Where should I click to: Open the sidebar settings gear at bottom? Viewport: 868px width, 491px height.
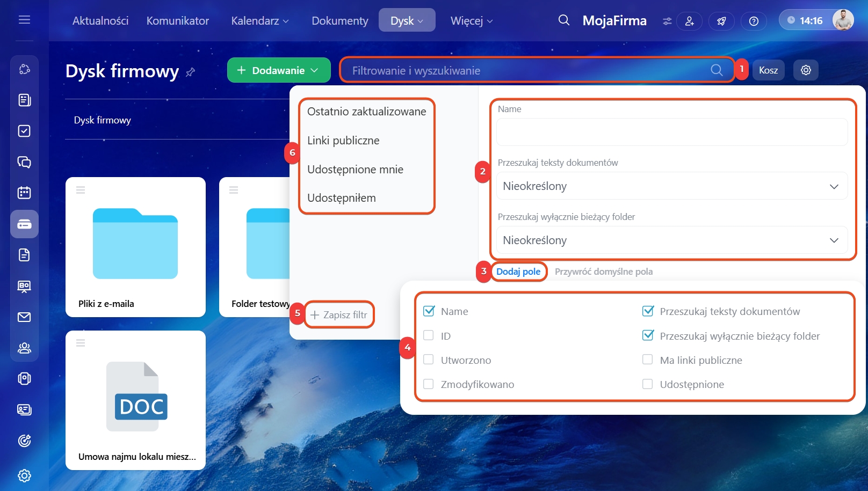(24, 475)
